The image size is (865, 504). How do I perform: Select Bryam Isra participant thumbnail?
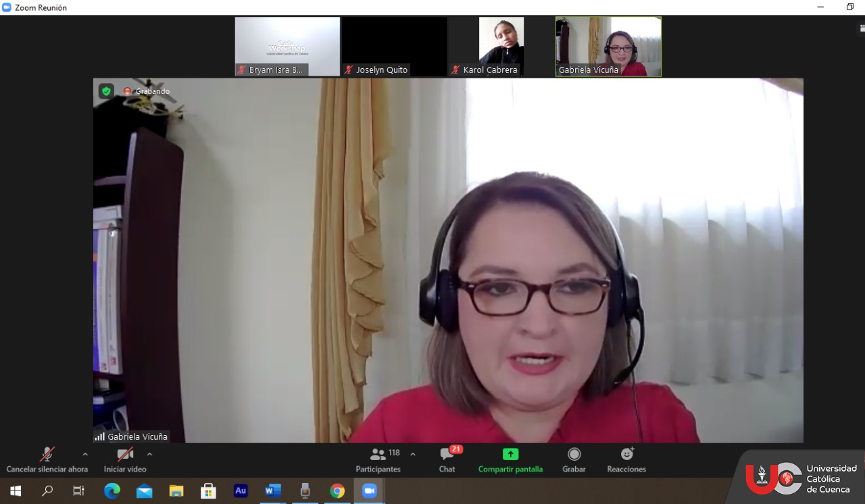(x=287, y=47)
